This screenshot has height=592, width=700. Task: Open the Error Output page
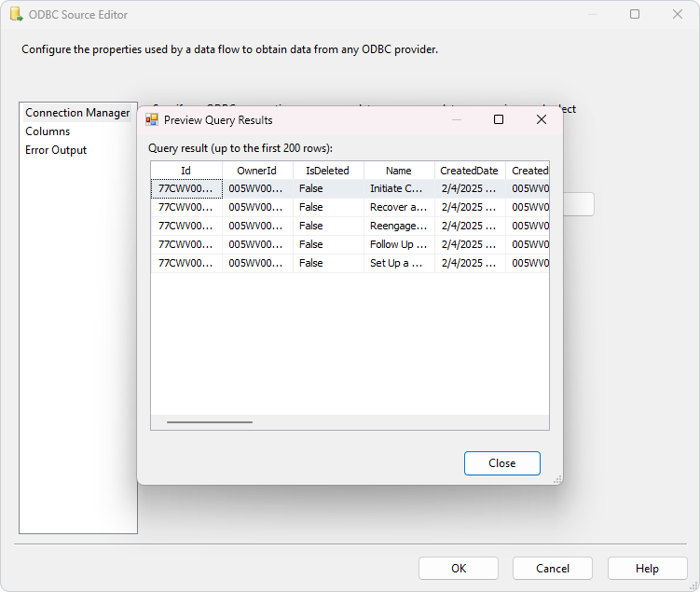[x=56, y=150]
